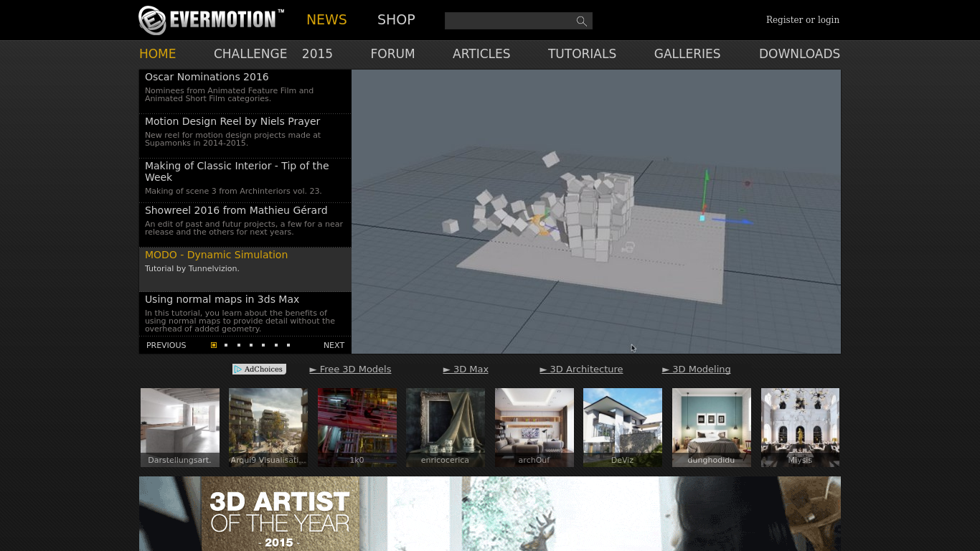Click the search magnifier icon
The image size is (980, 551).
click(581, 21)
